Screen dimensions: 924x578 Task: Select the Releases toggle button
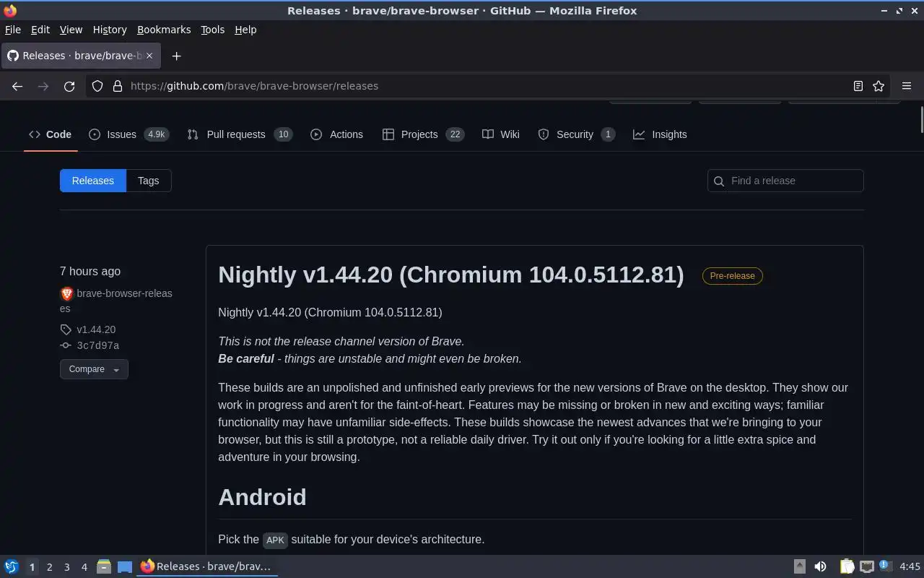(x=93, y=181)
